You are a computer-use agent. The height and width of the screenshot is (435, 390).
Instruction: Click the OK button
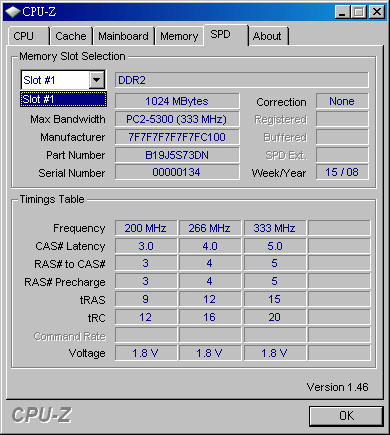pos(346,416)
